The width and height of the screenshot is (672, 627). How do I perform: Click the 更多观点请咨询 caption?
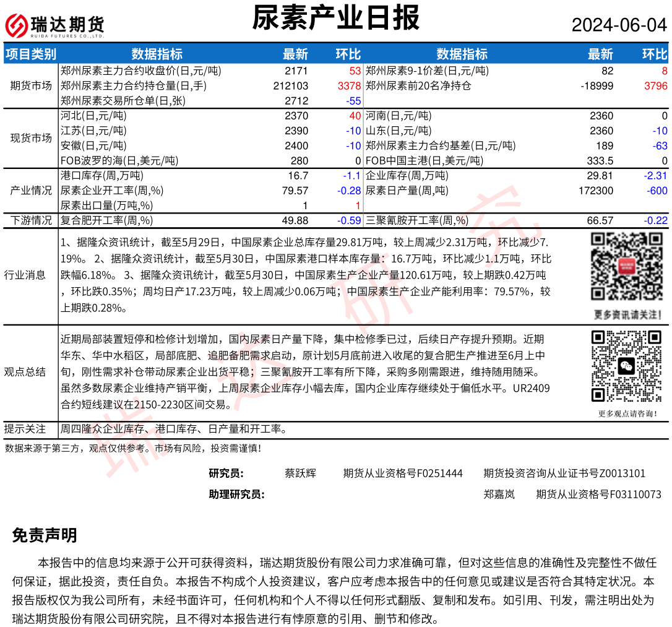627,413
